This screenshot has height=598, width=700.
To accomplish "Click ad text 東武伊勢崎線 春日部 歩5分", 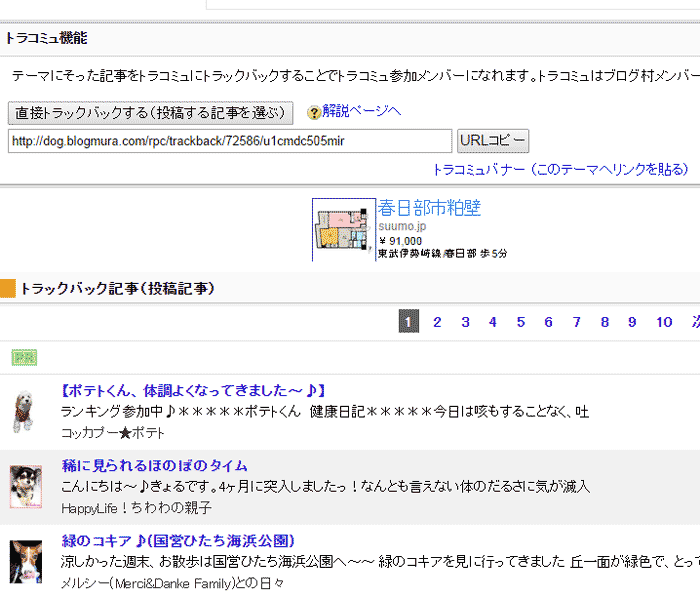I will (442, 253).
